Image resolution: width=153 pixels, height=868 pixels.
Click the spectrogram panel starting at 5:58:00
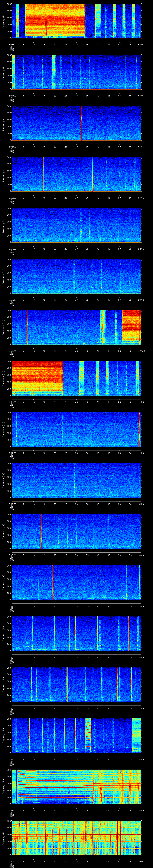click(x=76, y=276)
